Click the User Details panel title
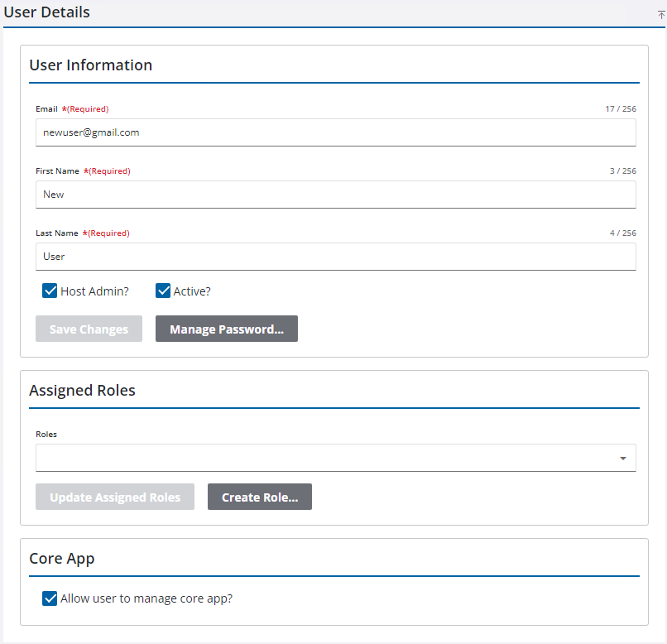Viewport: 667px width, 644px height. (x=47, y=12)
